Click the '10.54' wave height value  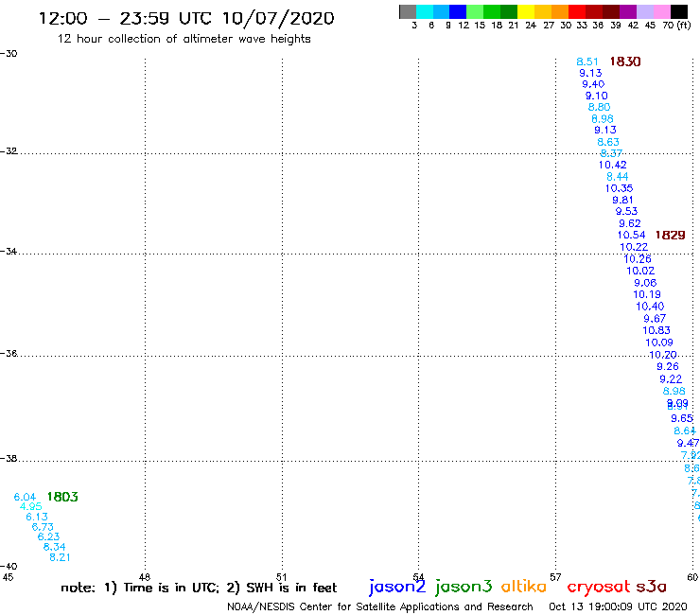point(631,235)
